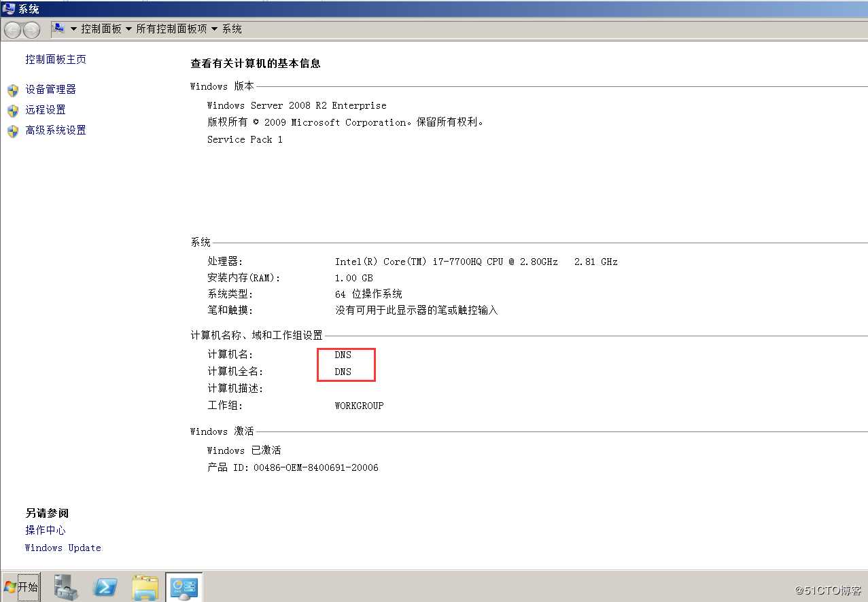
Task: Open Windows Update link
Action: (x=63, y=548)
